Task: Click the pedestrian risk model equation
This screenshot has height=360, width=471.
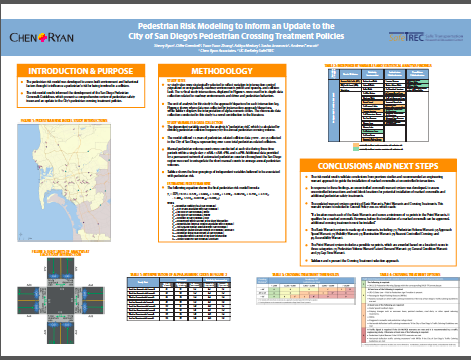Action: pos(218,196)
